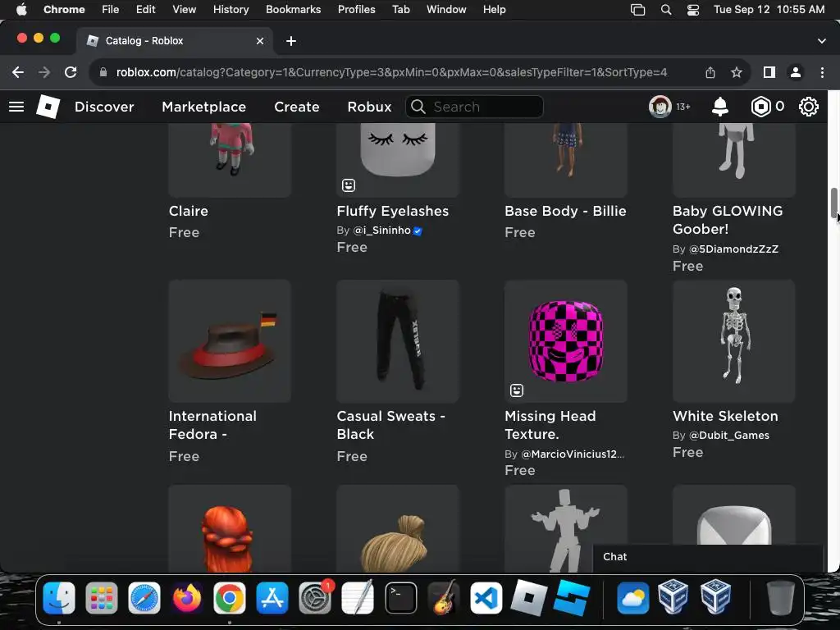Image resolution: width=840 pixels, height=630 pixels.
Task: Launch Safari from the Dock
Action: [x=144, y=598]
